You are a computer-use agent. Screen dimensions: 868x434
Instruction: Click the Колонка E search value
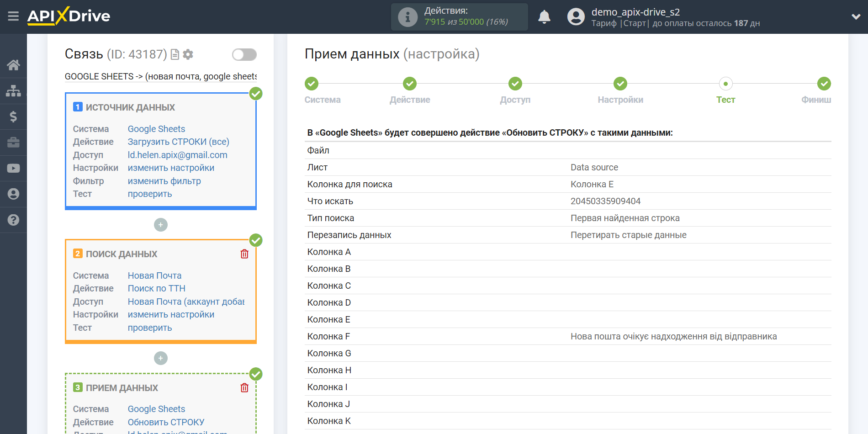coord(592,184)
